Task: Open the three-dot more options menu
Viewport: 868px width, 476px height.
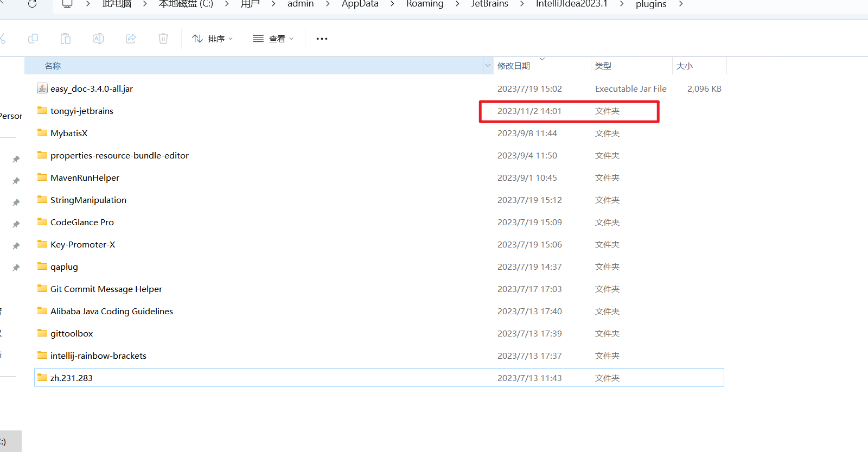Action: tap(322, 39)
